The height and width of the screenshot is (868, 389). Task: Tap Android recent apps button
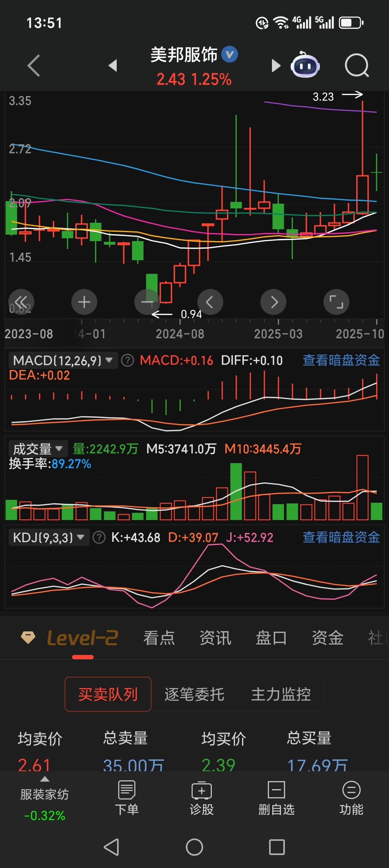tap(277, 847)
